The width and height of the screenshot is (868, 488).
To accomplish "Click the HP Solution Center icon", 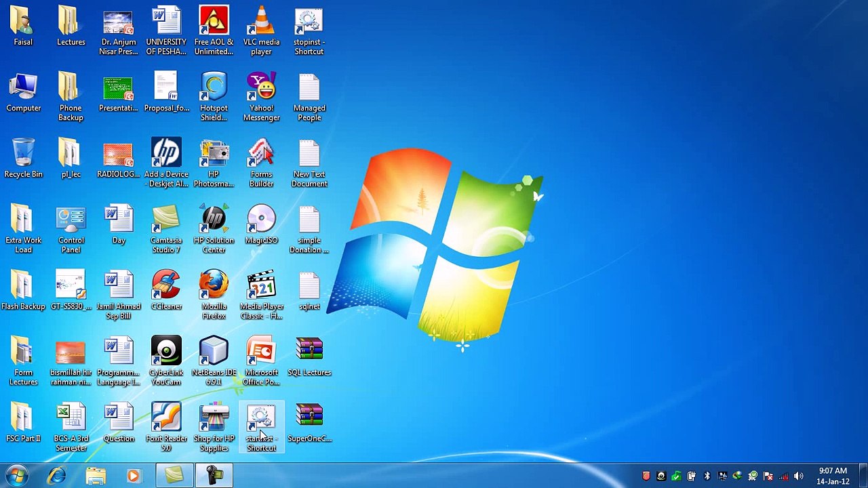I will pyautogui.click(x=214, y=230).
